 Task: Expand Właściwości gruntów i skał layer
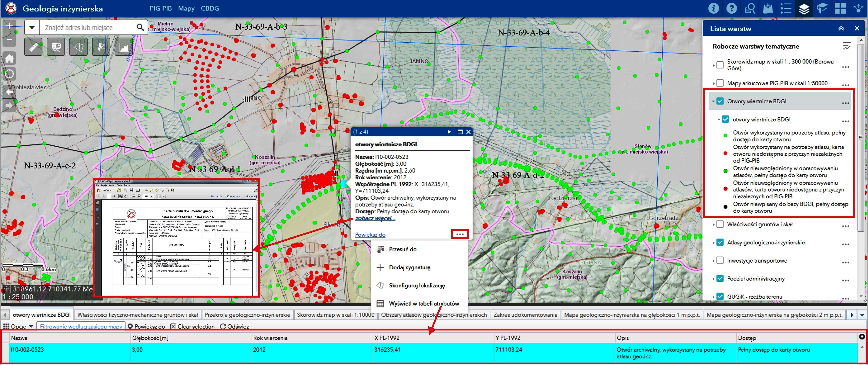713,224
